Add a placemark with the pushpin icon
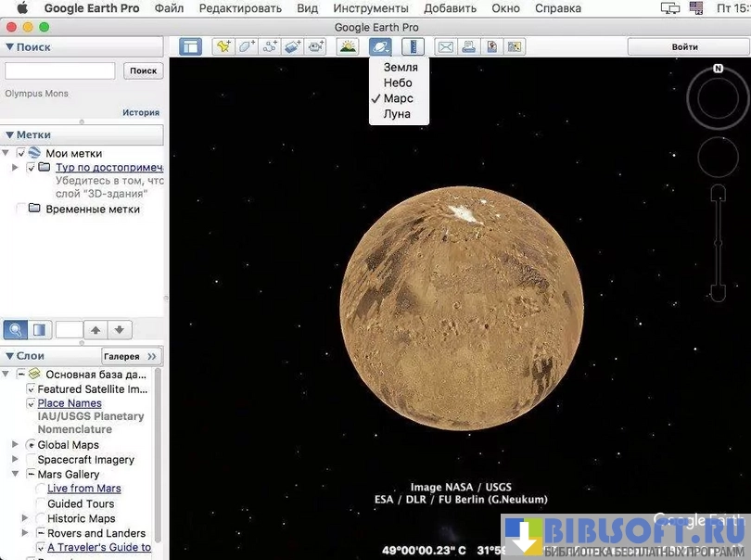The height and width of the screenshot is (560, 751). [x=223, y=46]
